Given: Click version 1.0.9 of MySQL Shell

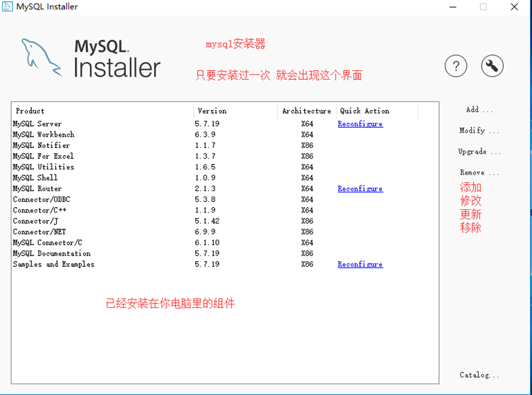Looking at the screenshot, I should [x=205, y=178].
